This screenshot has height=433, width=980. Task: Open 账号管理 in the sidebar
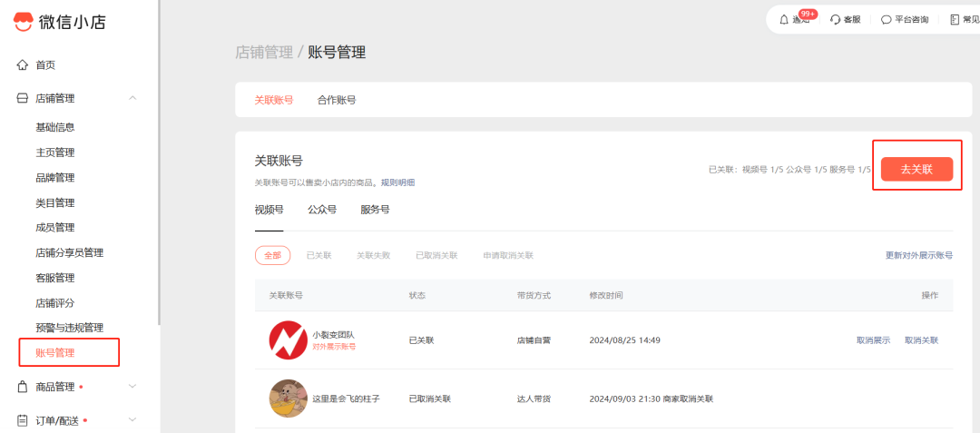click(55, 352)
